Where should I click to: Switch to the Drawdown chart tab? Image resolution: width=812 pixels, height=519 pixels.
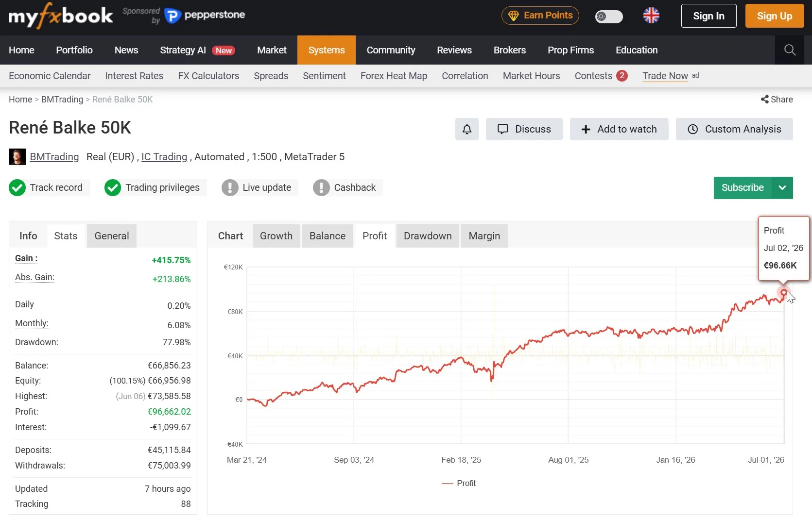click(428, 236)
